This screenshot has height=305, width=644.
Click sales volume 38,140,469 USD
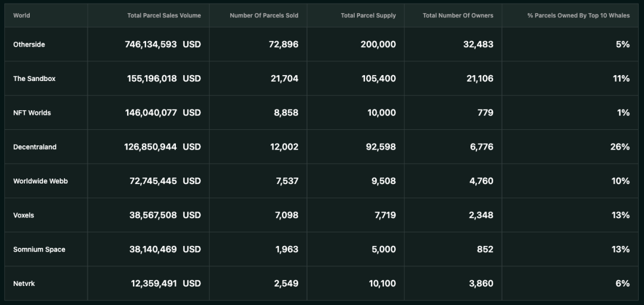[165, 249]
